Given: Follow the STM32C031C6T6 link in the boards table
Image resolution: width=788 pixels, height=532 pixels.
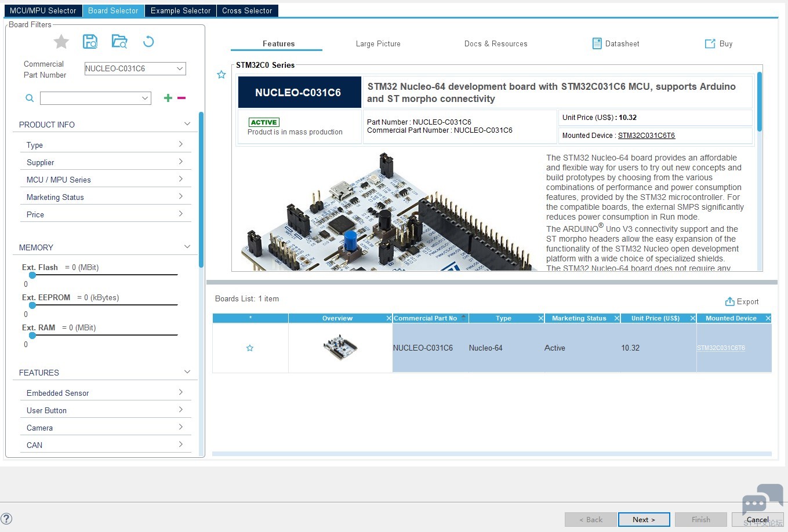Looking at the screenshot, I should pyautogui.click(x=721, y=348).
